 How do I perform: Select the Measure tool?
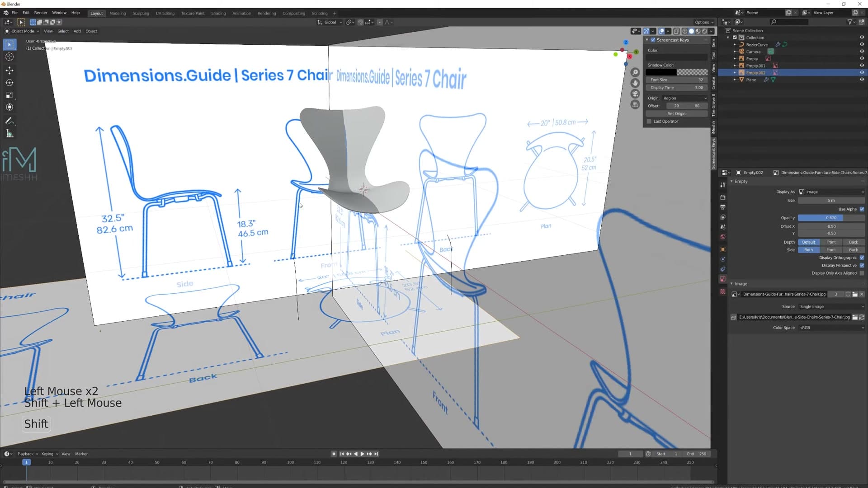pos(9,134)
